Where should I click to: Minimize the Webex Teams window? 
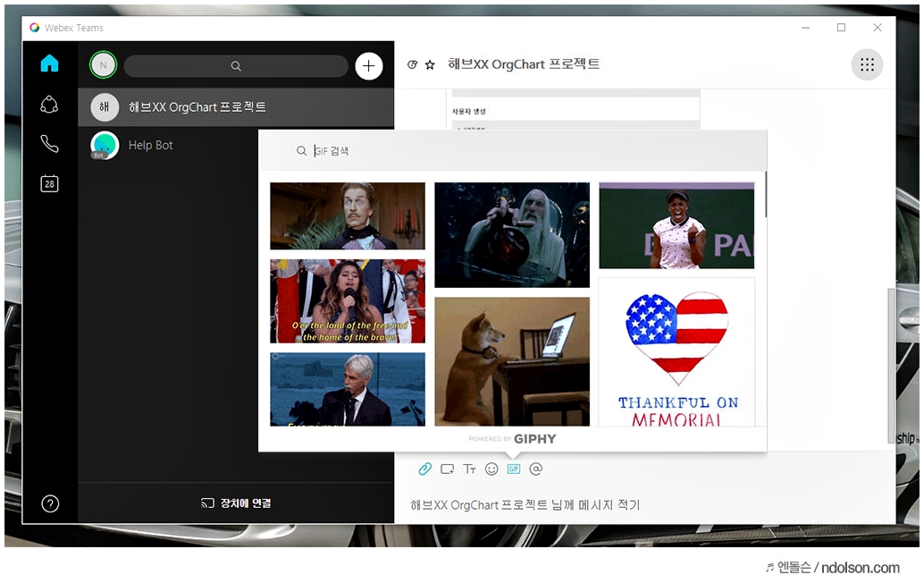point(805,28)
